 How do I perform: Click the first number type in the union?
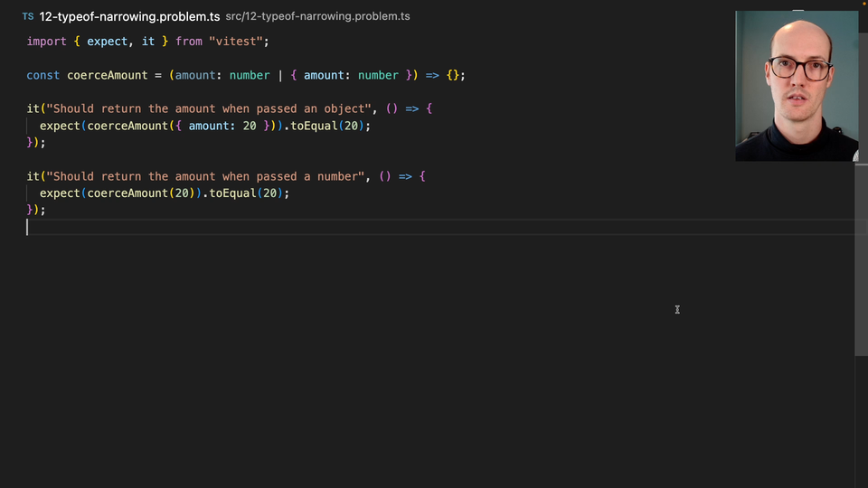click(x=250, y=75)
